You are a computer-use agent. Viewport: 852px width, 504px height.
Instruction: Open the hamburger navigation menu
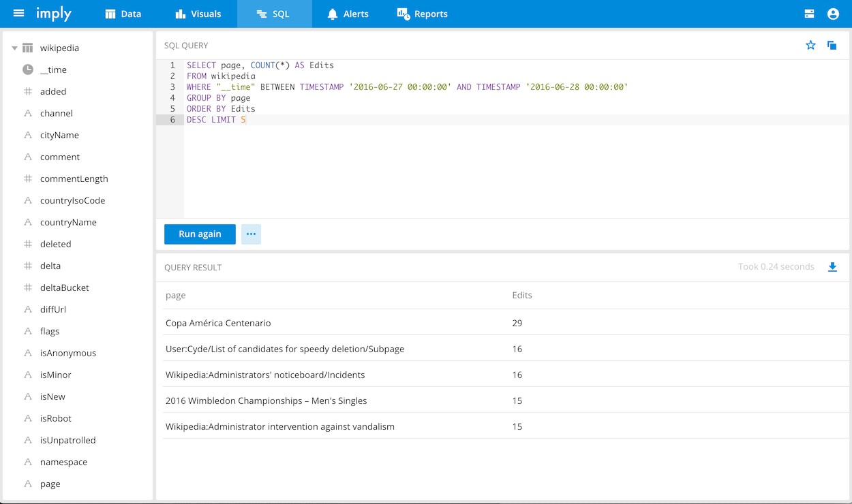(19, 14)
